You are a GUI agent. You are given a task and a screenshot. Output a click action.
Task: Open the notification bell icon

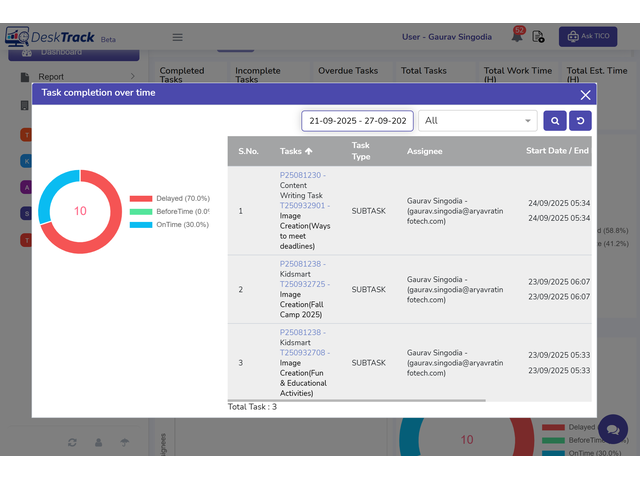pos(518,37)
